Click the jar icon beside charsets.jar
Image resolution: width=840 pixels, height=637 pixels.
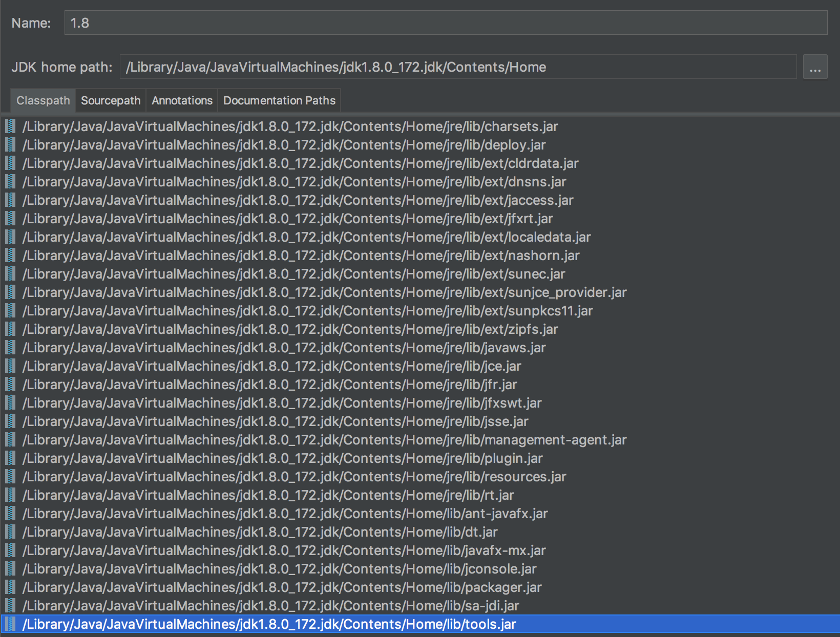click(10, 126)
